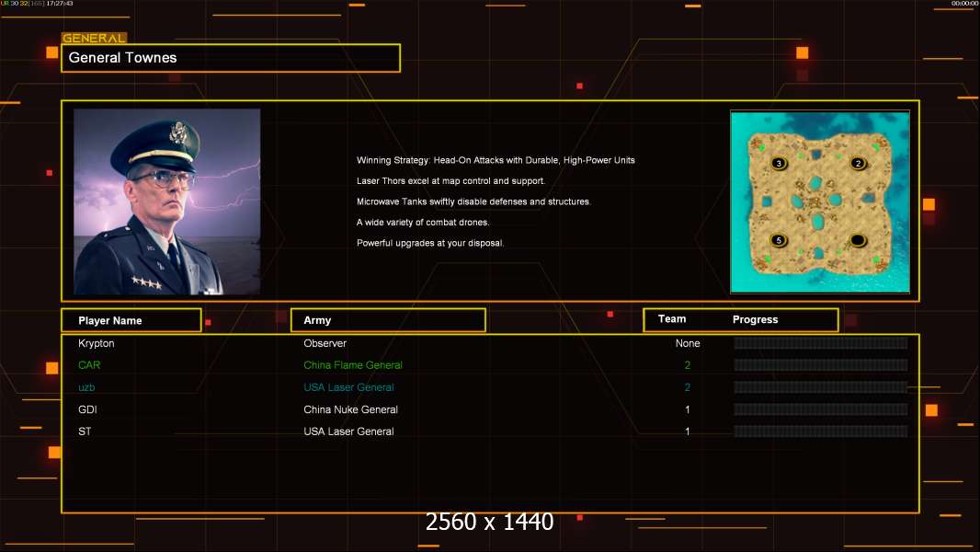Select start position 5 on the map
Viewport: 980px width, 552px height.
click(x=778, y=240)
